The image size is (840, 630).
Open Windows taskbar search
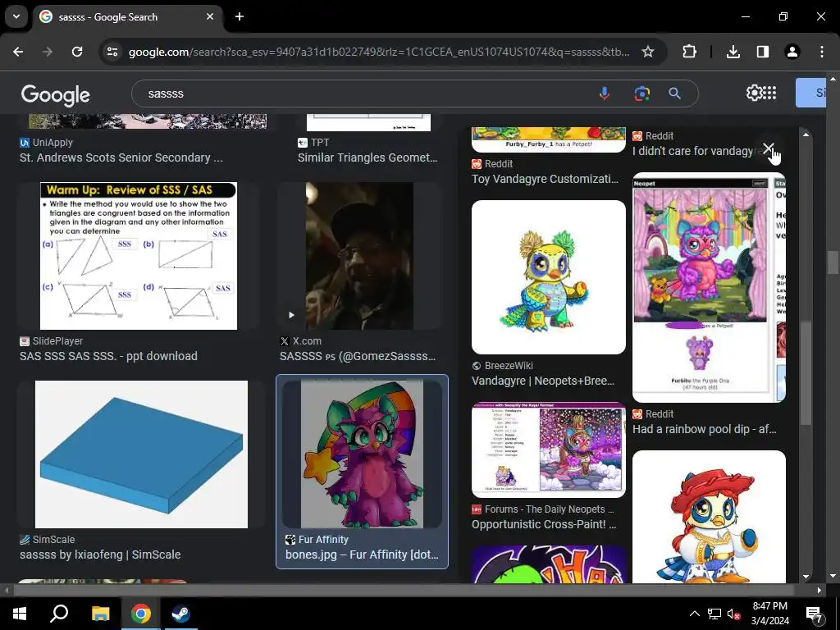59,614
